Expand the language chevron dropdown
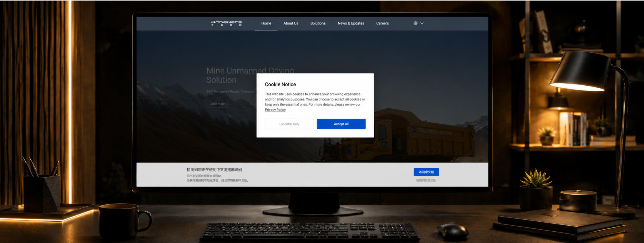The image size is (644, 243). click(422, 23)
